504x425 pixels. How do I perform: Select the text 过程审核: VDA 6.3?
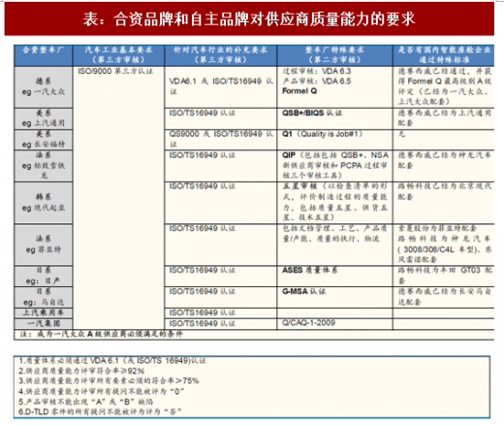[317, 71]
